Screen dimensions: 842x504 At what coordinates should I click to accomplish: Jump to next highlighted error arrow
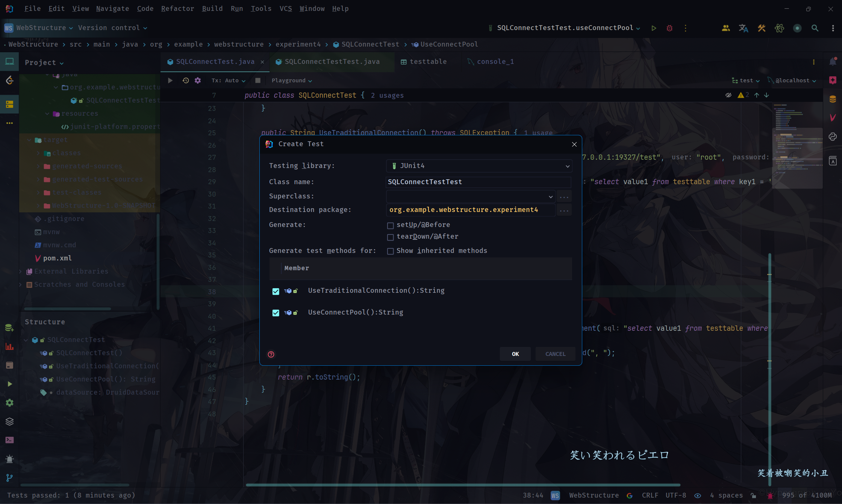(x=766, y=95)
